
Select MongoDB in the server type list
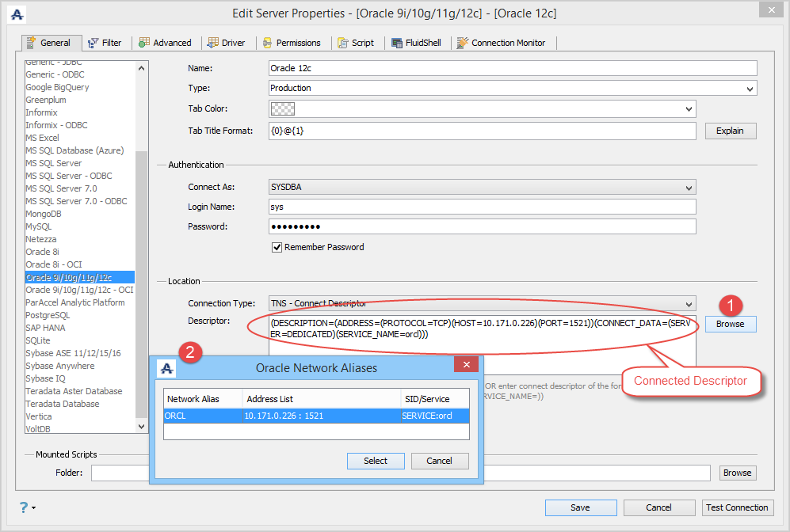[x=44, y=214]
